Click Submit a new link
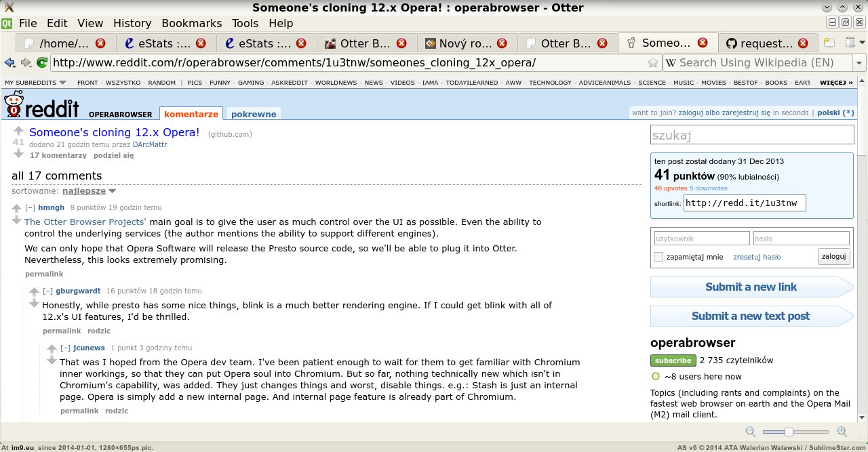The height and width of the screenshot is (452, 868). [x=751, y=287]
